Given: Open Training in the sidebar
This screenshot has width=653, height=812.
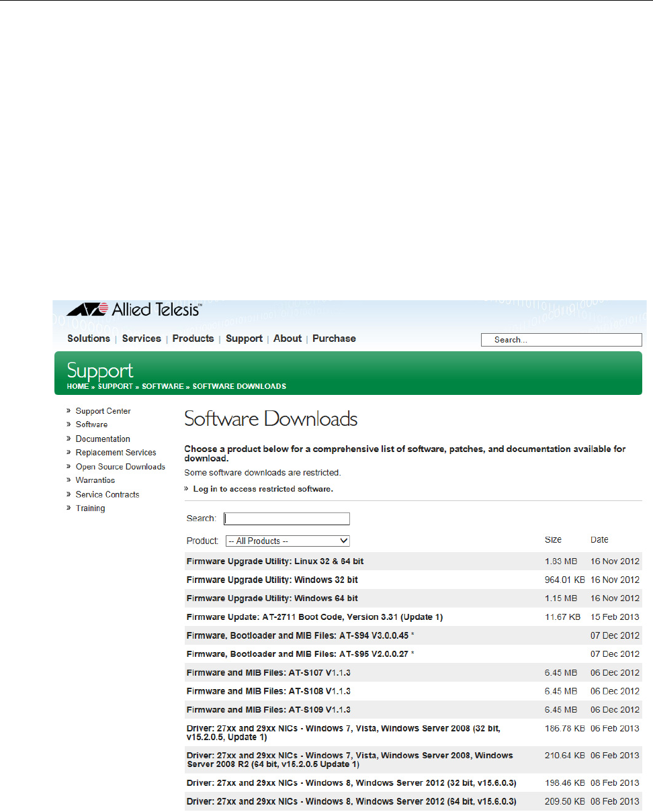Looking at the screenshot, I should 91,508.
